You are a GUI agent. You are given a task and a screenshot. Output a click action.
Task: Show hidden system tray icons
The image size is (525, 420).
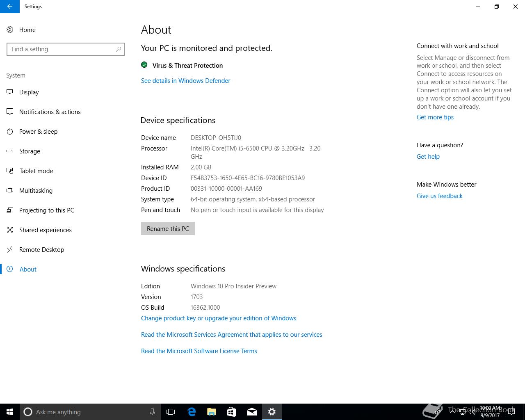tap(452, 412)
